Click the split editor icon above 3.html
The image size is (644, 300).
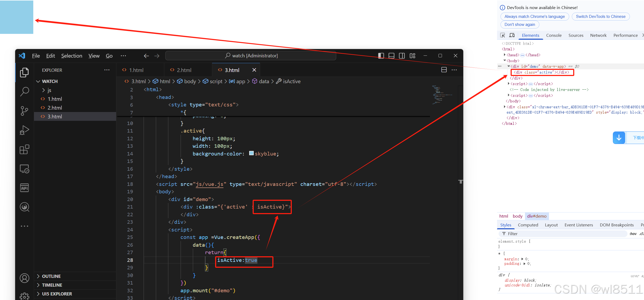coord(444,70)
